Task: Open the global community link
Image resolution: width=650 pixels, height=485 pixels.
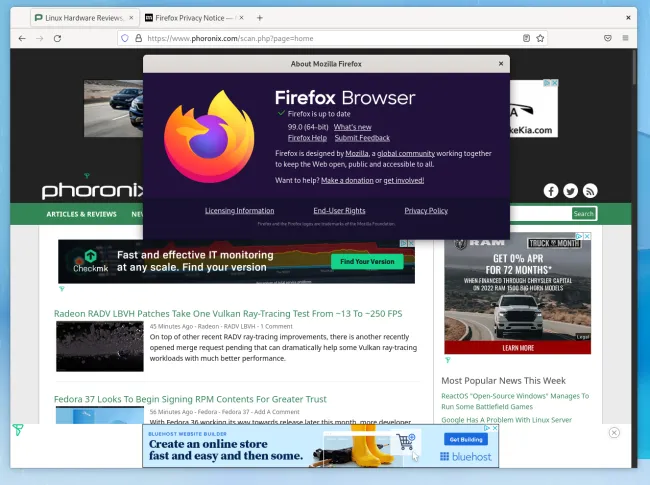Action: click(405, 153)
